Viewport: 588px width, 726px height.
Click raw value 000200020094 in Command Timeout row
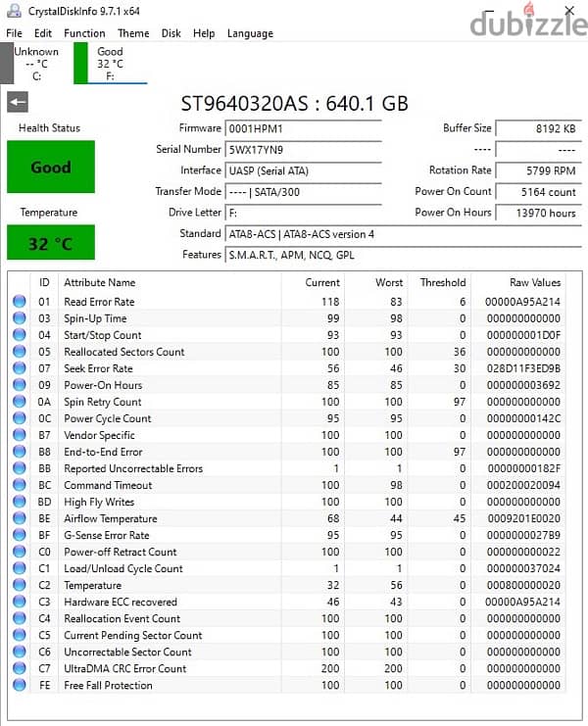(x=523, y=485)
